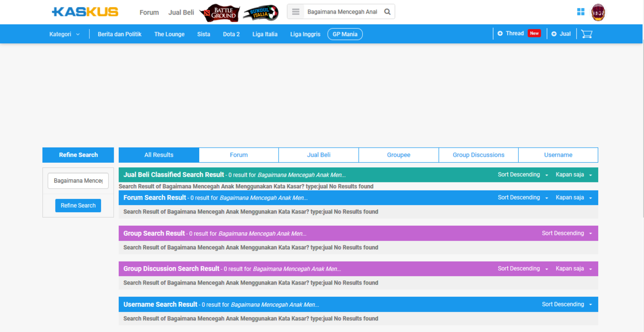The image size is (644, 332).
Task: Click No Results text under Username Search Result
Action: [x=356, y=318]
